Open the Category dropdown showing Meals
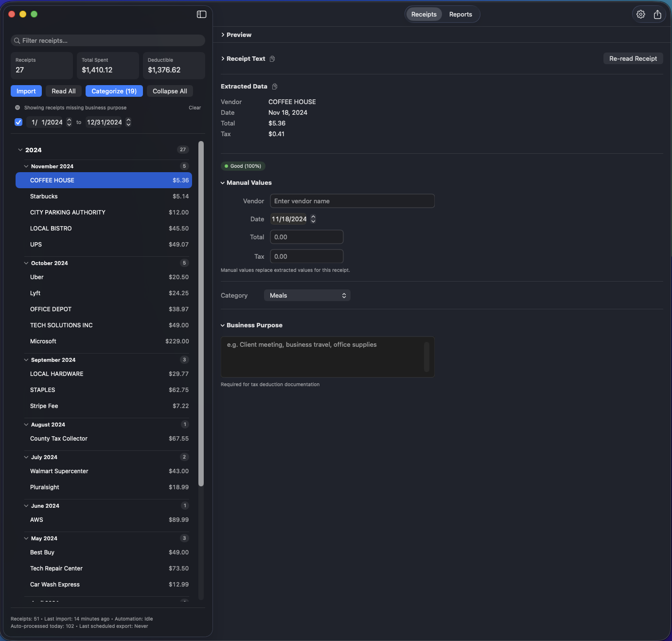Screen dimensions: 672x641 pos(307,295)
